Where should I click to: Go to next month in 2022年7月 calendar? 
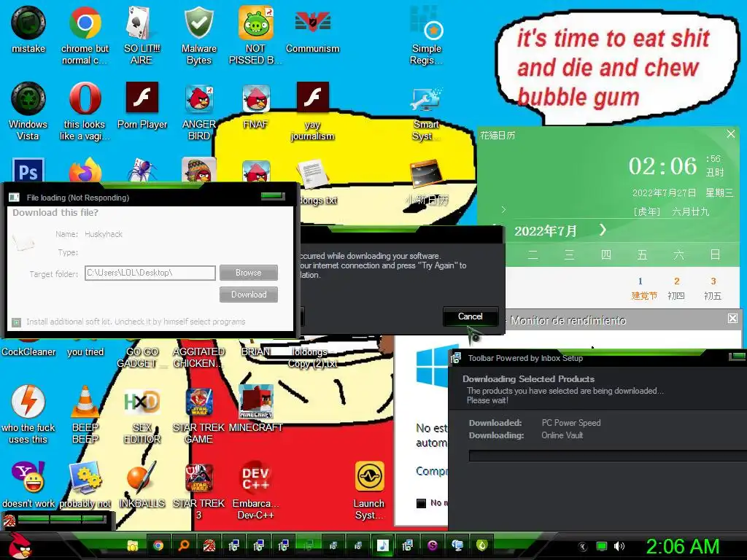click(x=603, y=230)
